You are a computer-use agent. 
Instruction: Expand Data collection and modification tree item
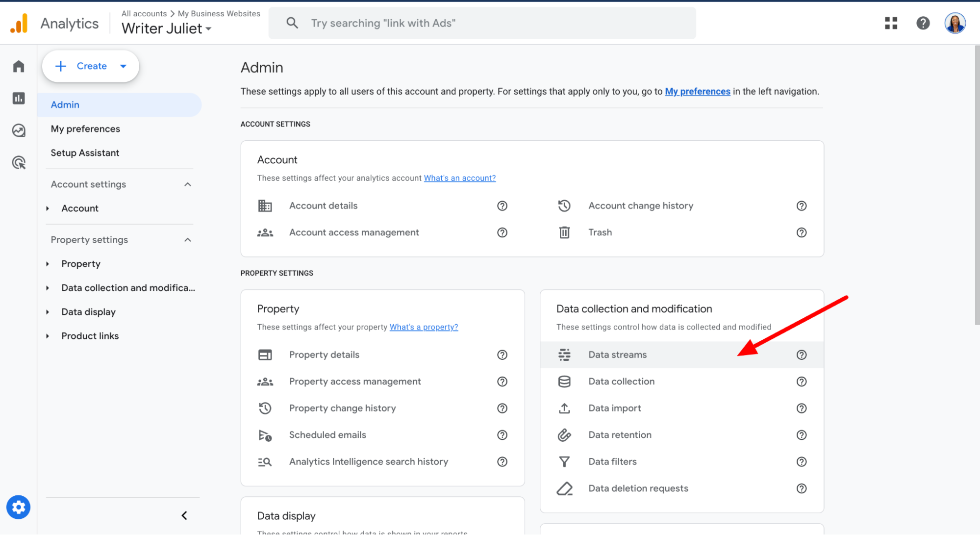(48, 288)
